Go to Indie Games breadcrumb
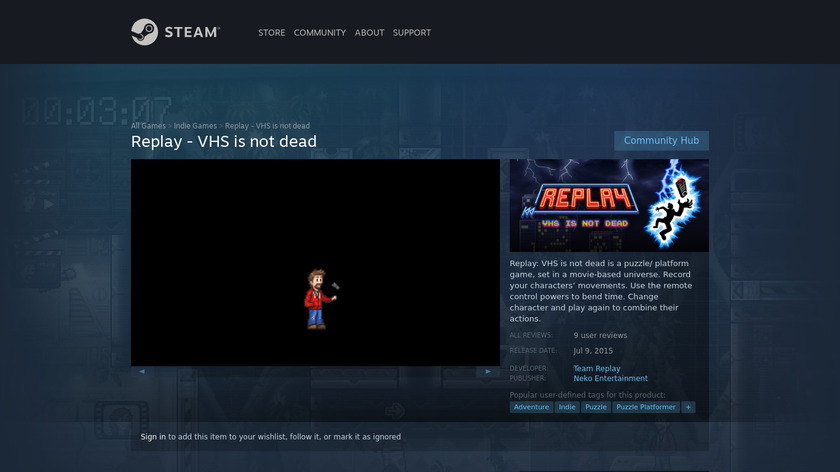 (195, 125)
